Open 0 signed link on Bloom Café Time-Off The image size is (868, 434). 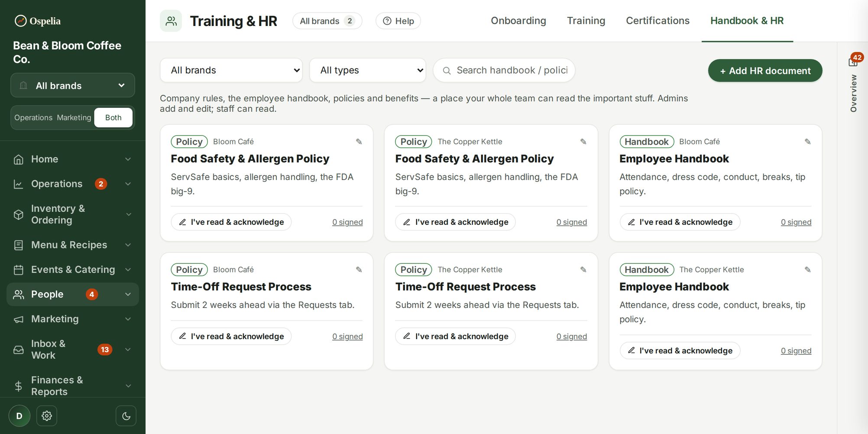click(x=347, y=337)
